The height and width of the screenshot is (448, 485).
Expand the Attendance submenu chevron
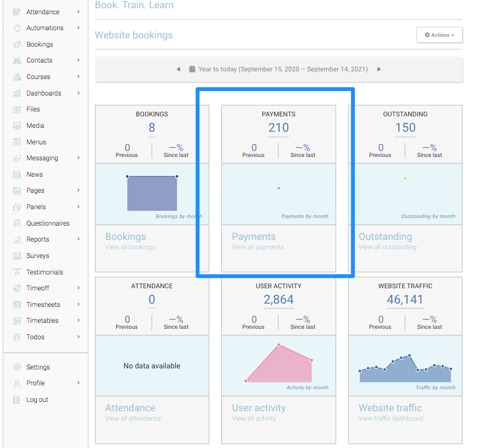click(x=79, y=12)
